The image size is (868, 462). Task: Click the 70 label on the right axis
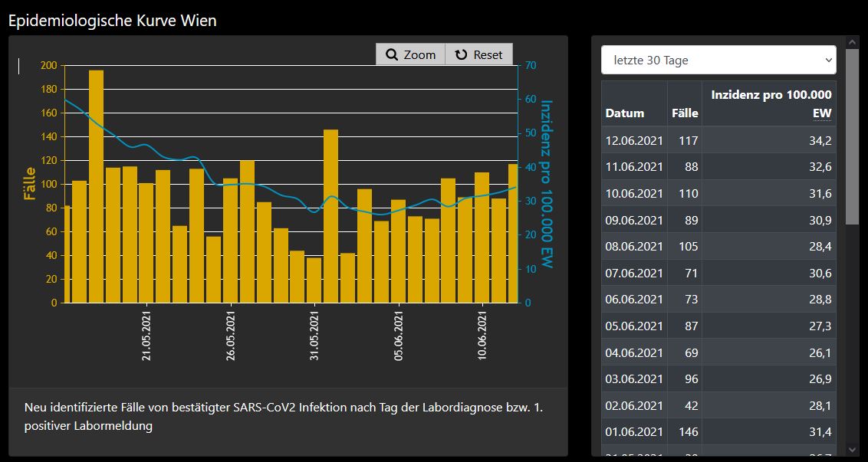coord(531,65)
